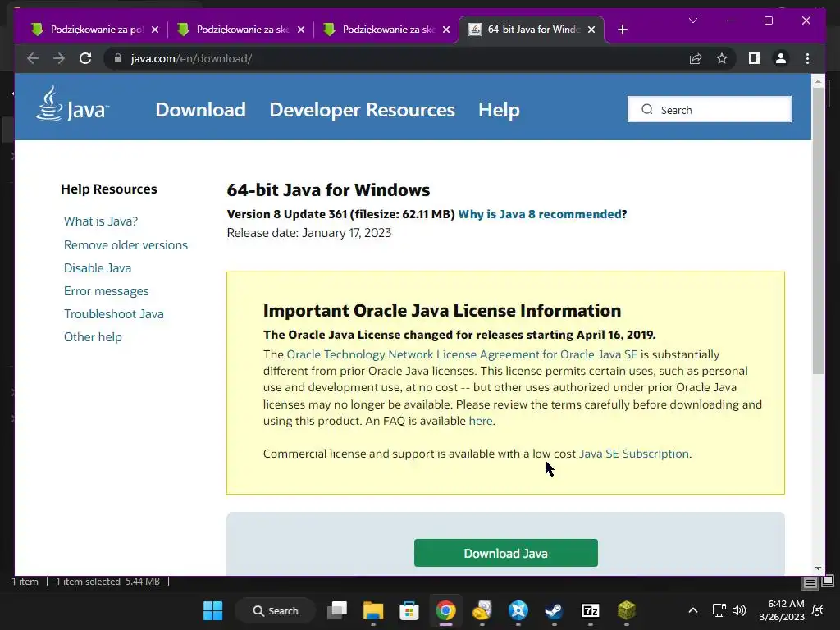This screenshot has height=630, width=840.
Task: Open the Remove older versions link
Action: [x=126, y=244]
